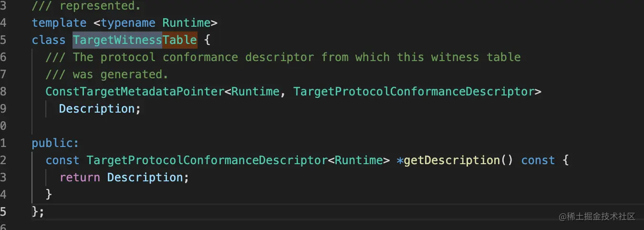This screenshot has height=230, width=644.
Task: Click the getDescription function name
Action: (x=452, y=160)
